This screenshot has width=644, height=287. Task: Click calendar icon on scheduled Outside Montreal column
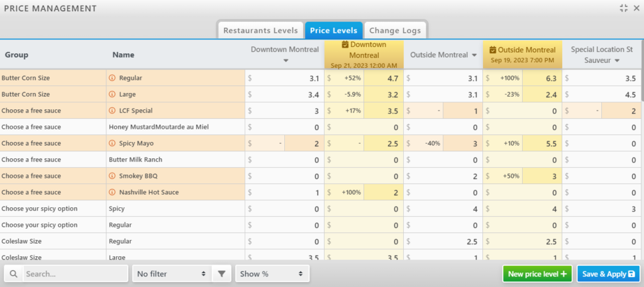coord(494,50)
